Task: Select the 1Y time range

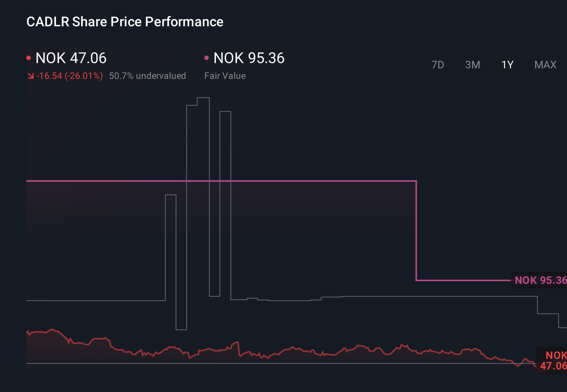Action: pyautogui.click(x=507, y=65)
